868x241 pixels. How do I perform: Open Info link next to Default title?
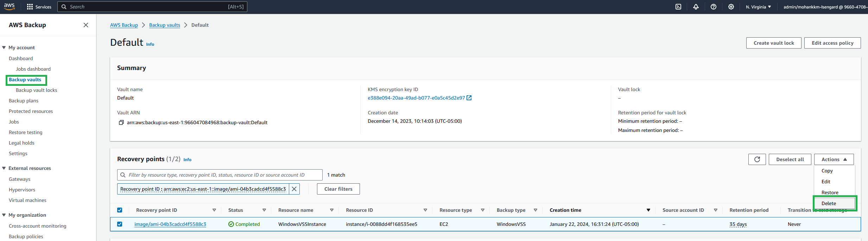[150, 44]
